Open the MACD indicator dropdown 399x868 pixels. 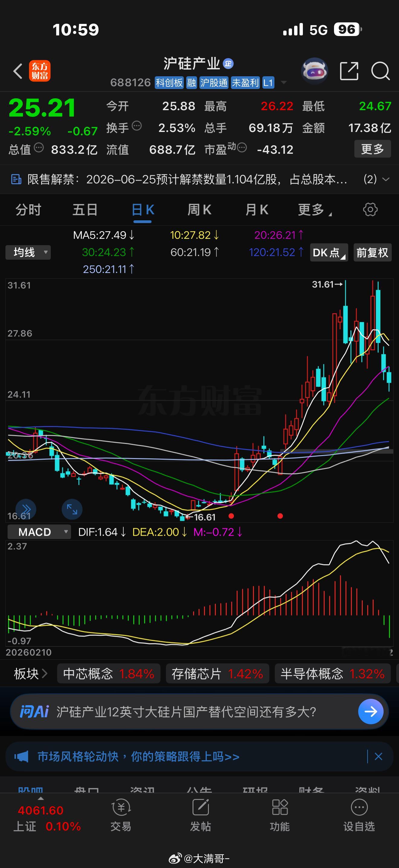click(x=39, y=532)
